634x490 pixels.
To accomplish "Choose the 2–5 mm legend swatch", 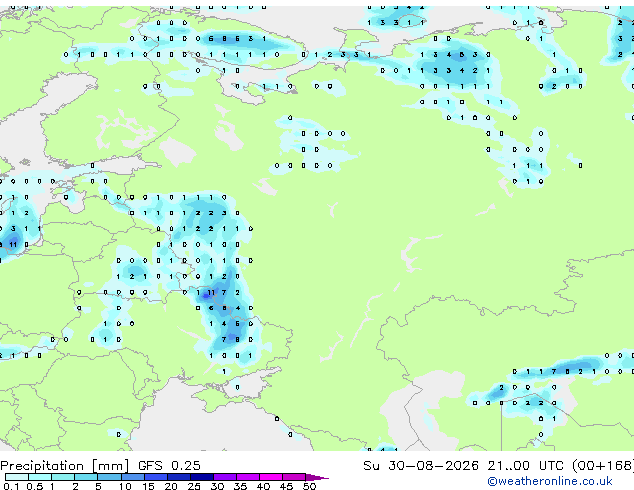I will pos(86,477).
